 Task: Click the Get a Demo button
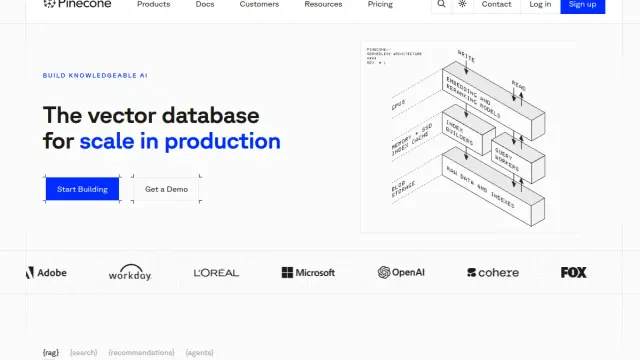(167, 189)
